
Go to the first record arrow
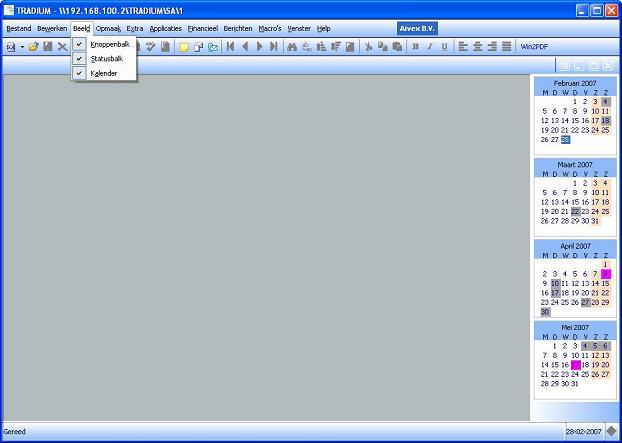coord(231,47)
